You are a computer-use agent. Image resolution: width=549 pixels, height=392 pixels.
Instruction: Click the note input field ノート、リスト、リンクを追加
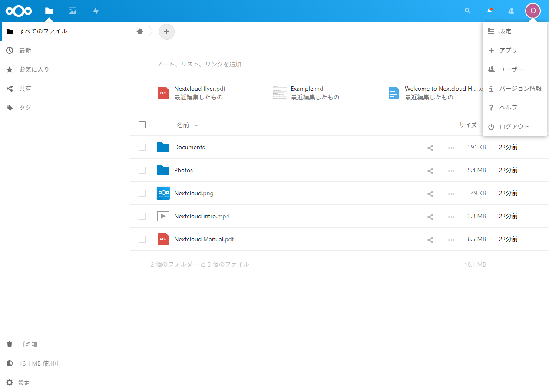click(201, 64)
